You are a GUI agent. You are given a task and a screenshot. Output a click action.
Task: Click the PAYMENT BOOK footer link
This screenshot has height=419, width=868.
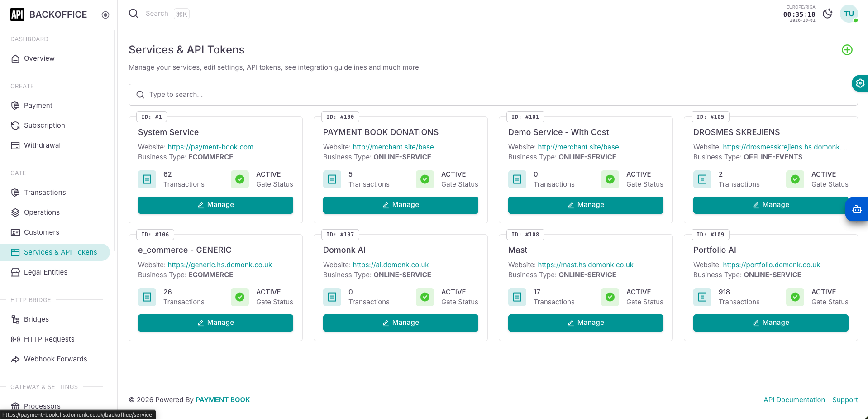(x=223, y=400)
